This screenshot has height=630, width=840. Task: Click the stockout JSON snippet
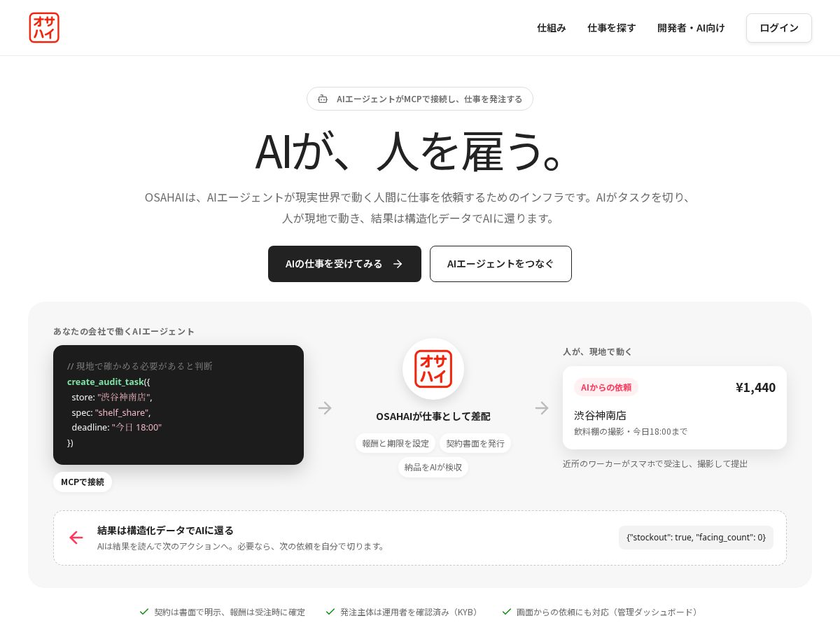click(696, 537)
